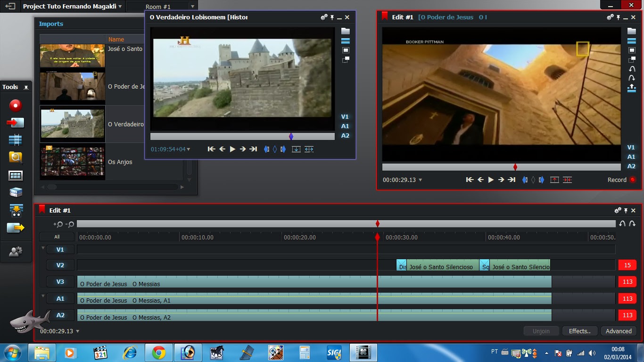Pin the Tools panel
The image size is (644, 362).
pyautogui.click(x=26, y=87)
